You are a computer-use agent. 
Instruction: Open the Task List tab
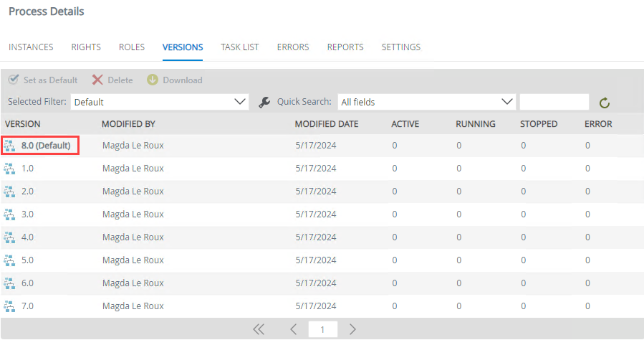[x=240, y=47]
